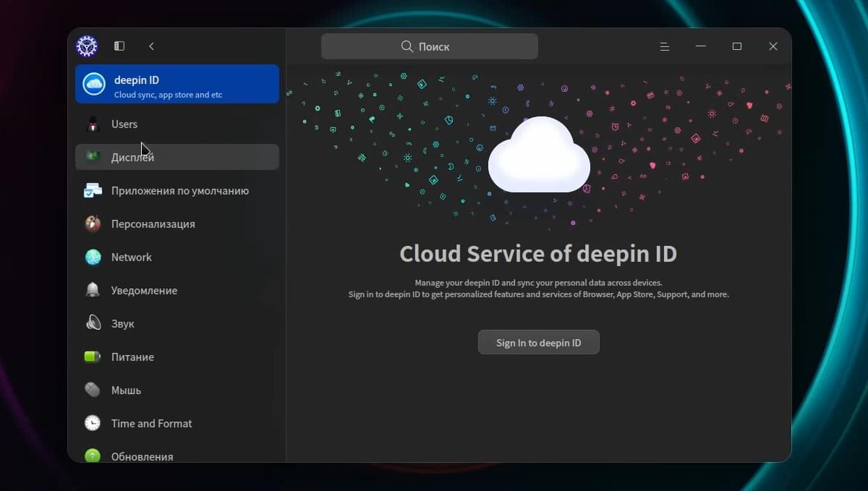Click the Cloud Service of deepin ID heading
Screen dimensions: 868x491
pos(538,254)
